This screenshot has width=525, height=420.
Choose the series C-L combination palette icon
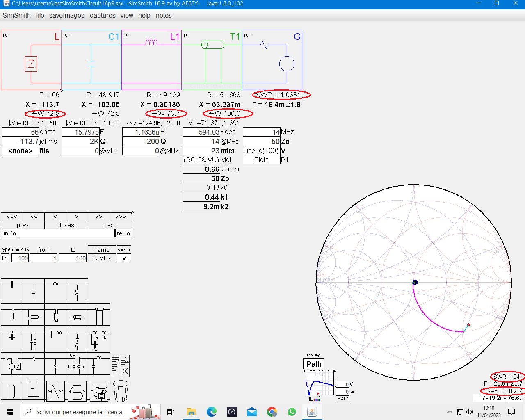coord(55,339)
